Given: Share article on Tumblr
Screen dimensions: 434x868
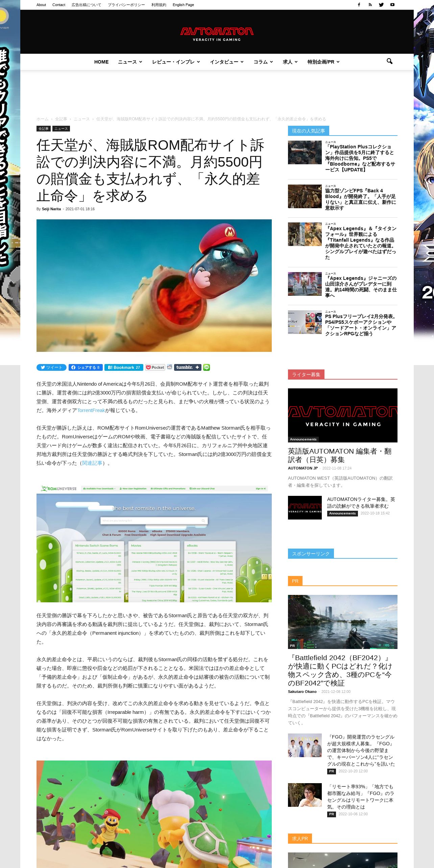Looking at the screenshot, I should click(188, 367).
